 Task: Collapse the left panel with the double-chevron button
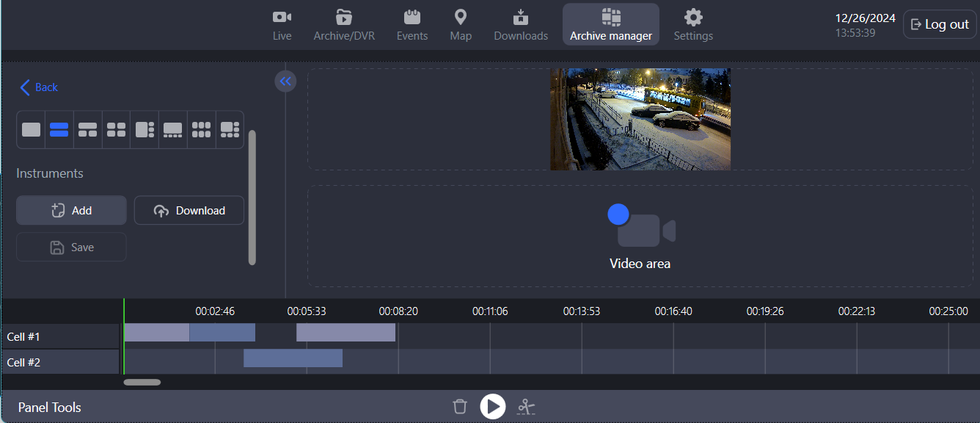pos(285,82)
